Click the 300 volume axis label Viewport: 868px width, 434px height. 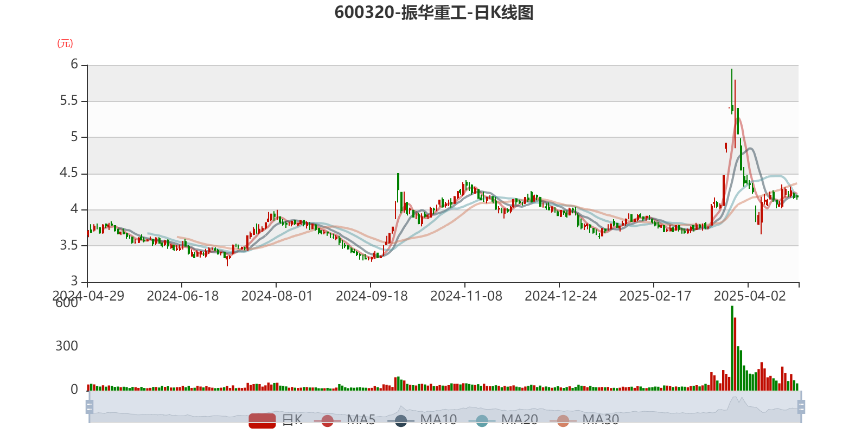tap(67, 346)
